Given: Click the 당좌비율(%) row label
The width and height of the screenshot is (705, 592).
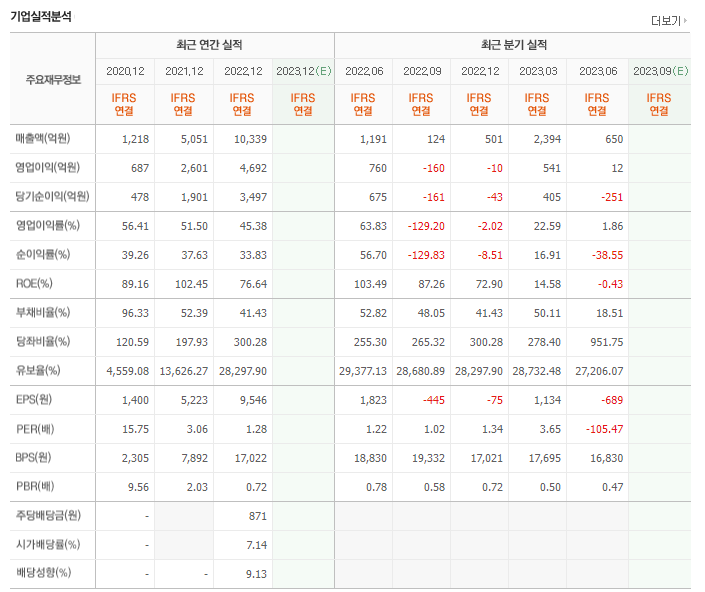Looking at the screenshot, I should [x=43, y=342].
